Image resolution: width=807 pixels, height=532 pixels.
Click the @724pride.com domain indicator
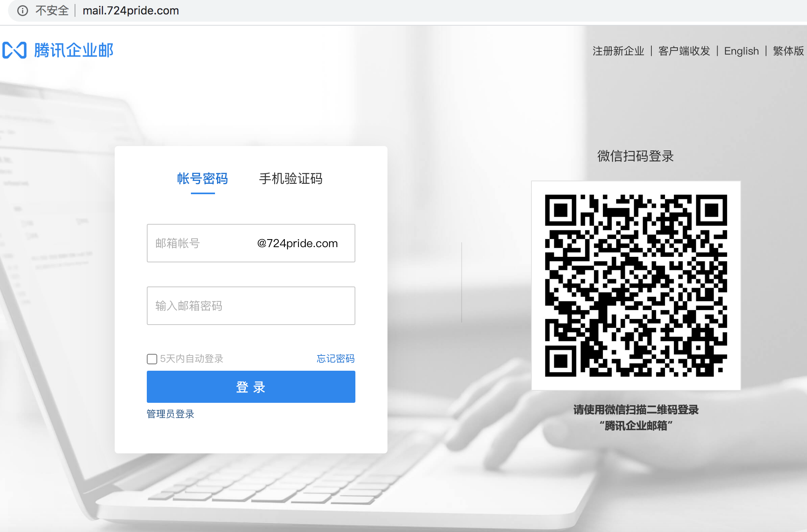coord(297,242)
